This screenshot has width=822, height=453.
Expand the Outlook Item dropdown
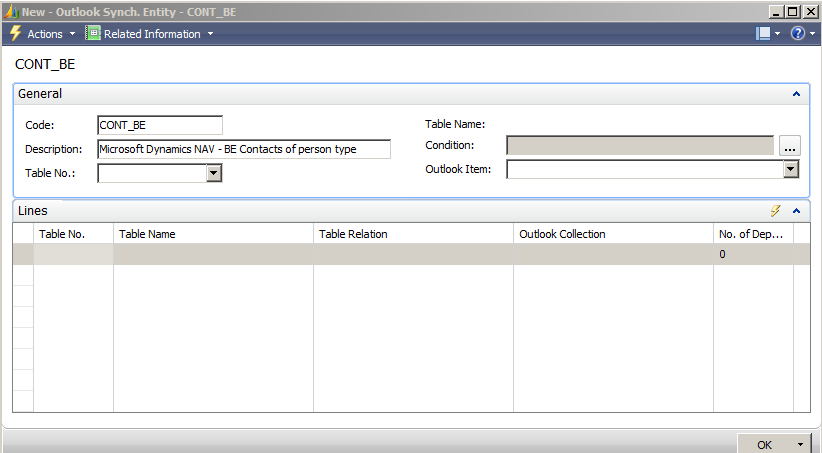pyautogui.click(x=791, y=169)
